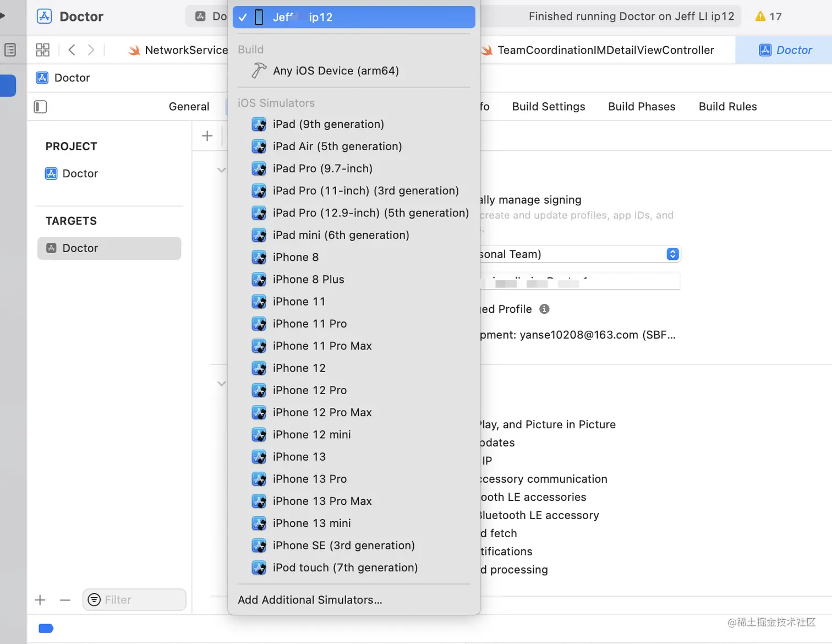Viewport: 832px width, 644px height.
Task: Switch to the Build Settings tab
Action: click(548, 107)
